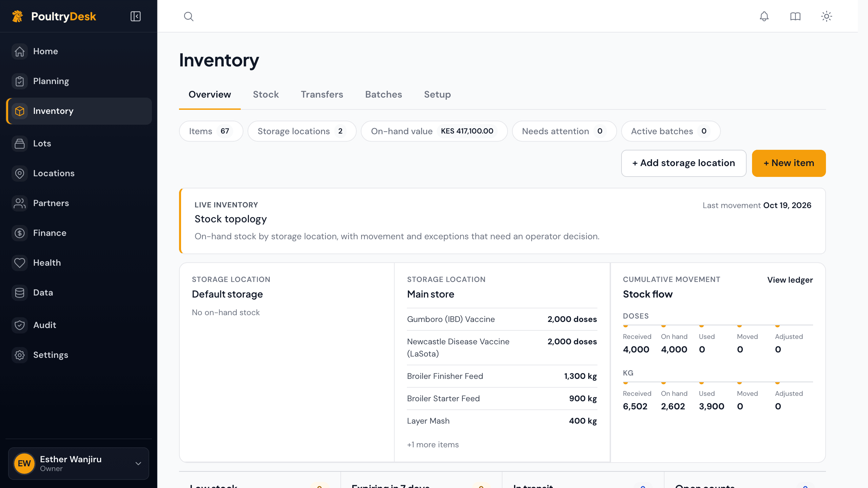Click Add storage location button
This screenshot has width=868, height=488.
[x=684, y=163]
